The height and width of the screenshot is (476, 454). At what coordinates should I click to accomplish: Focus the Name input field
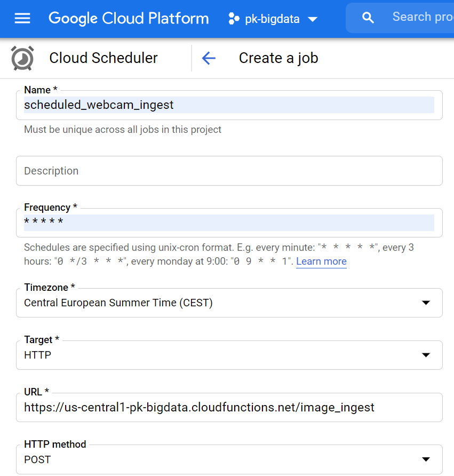(229, 105)
